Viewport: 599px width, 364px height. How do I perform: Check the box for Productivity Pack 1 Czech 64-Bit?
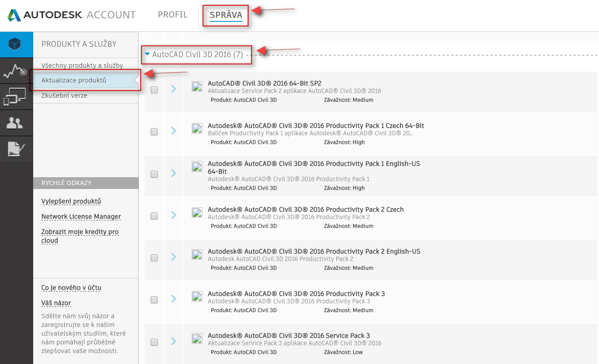click(x=154, y=132)
